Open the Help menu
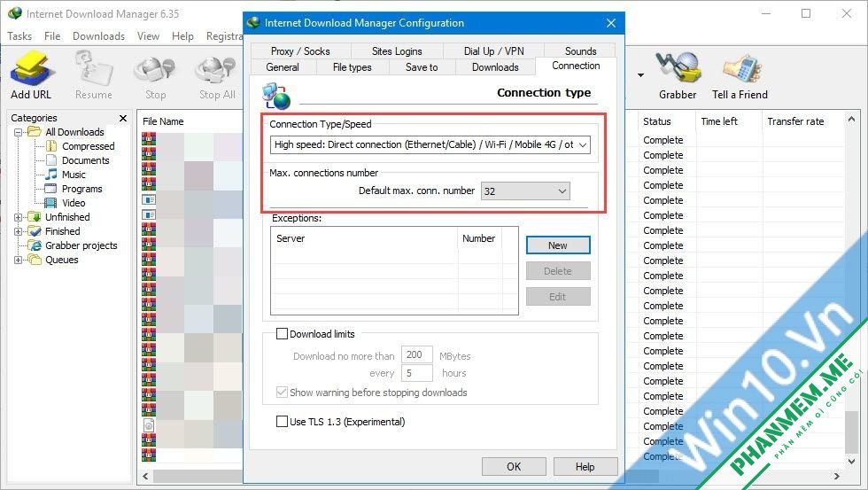The image size is (868, 490). [x=182, y=36]
